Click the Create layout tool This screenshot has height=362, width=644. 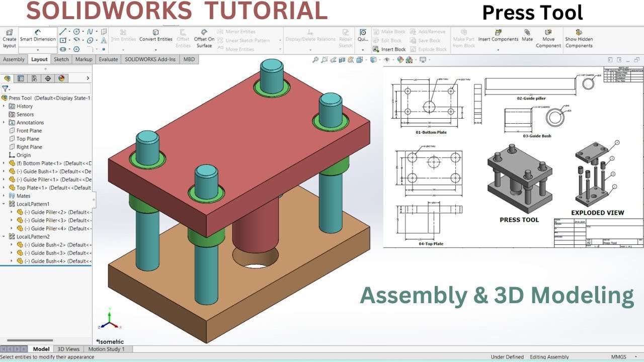click(x=10, y=39)
